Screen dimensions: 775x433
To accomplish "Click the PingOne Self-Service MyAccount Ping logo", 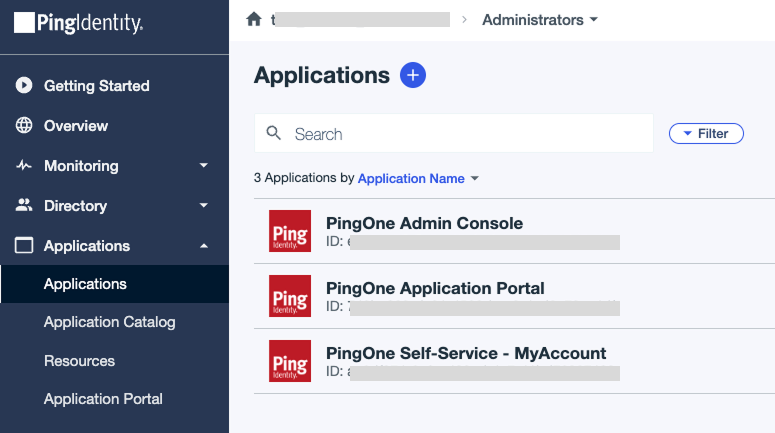I will (x=290, y=361).
